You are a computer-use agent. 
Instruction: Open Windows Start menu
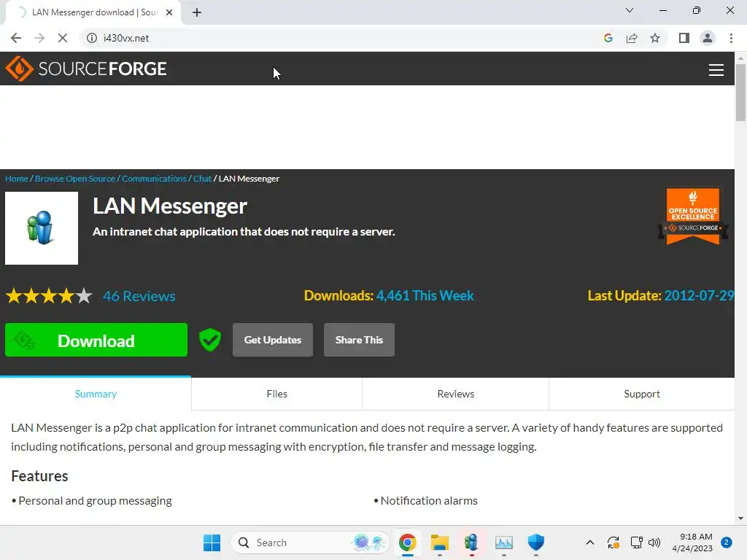coord(212,542)
